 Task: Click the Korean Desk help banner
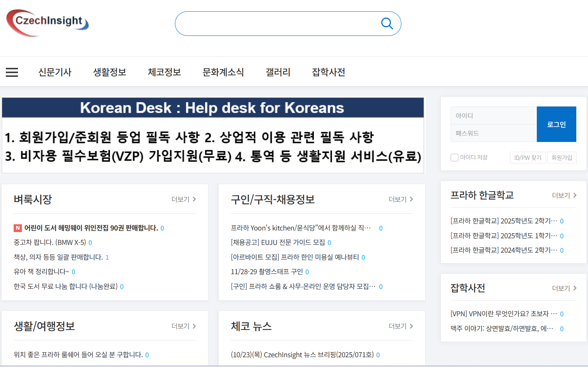point(213,135)
